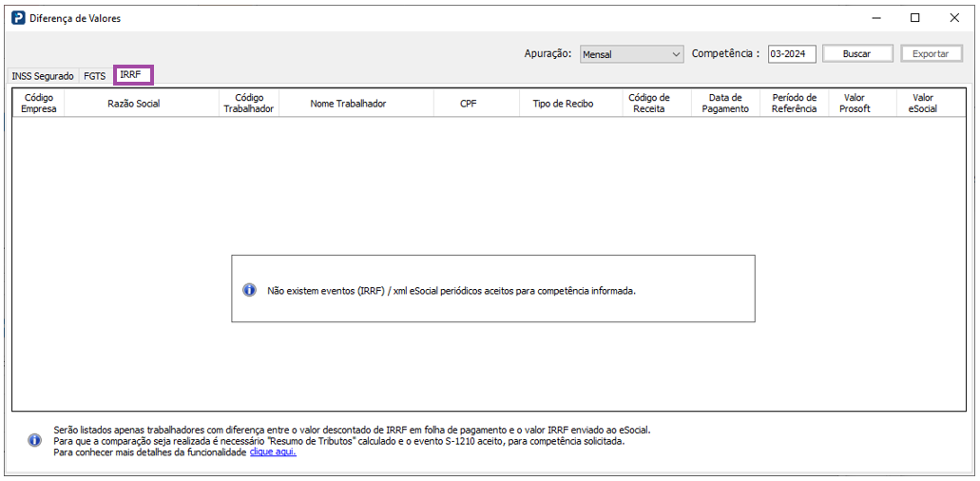Screen dimensions: 980x481
Task: Click the Prosoft app icon in title bar
Action: (x=19, y=18)
